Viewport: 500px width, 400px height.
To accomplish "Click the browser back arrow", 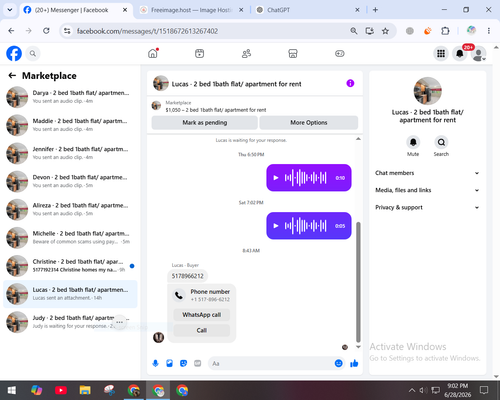I will click(11, 31).
